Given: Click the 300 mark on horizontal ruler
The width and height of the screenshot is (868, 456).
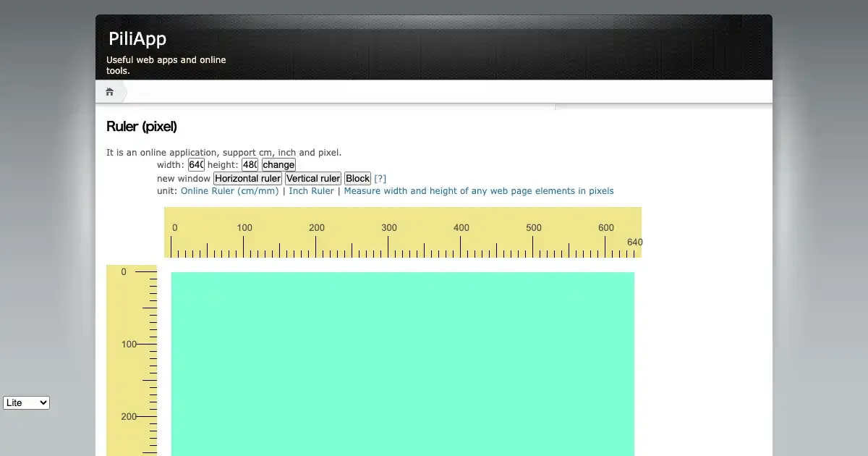Looking at the screenshot, I should point(389,228).
